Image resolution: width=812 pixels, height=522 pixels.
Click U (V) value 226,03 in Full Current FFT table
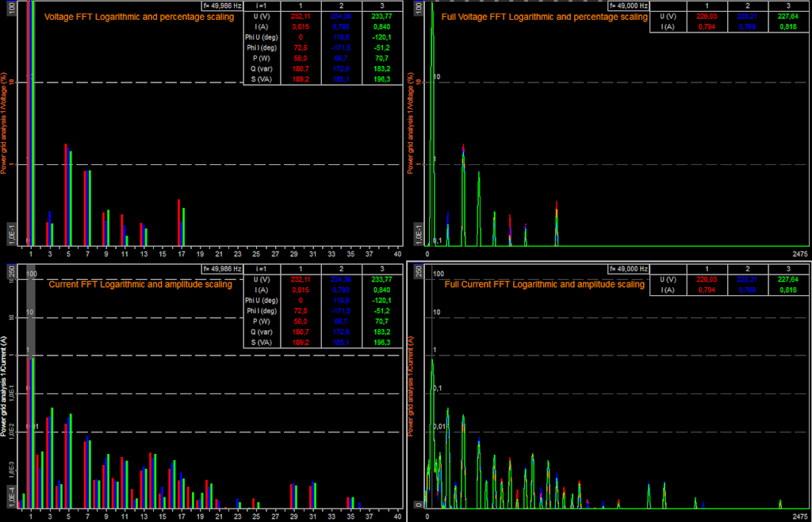(x=707, y=279)
